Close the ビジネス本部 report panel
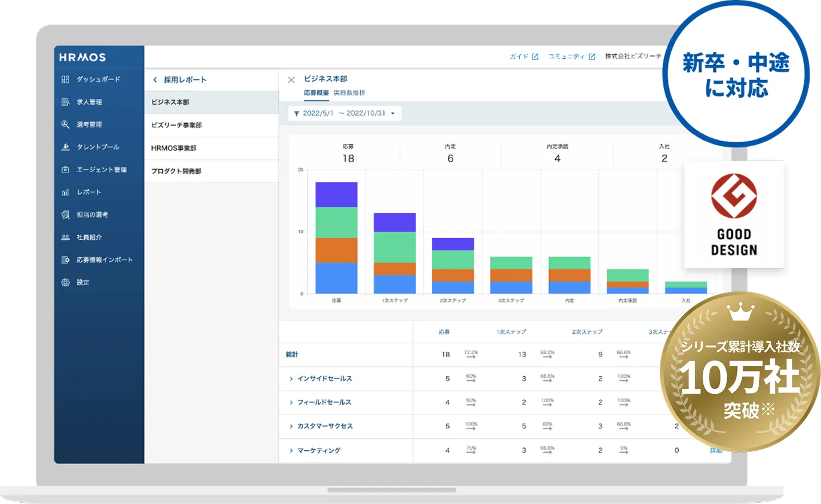The height and width of the screenshot is (504, 821). (x=291, y=80)
